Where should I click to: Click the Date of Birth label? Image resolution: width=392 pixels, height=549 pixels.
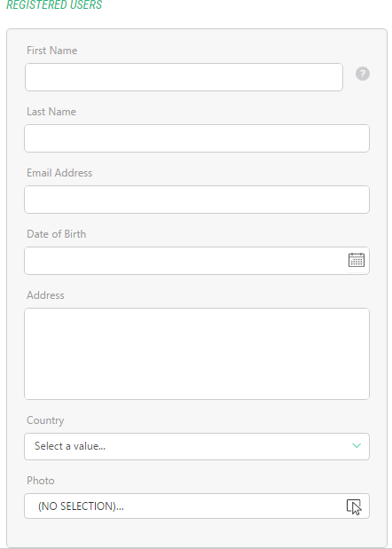pyautogui.click(x=57, y=234)
